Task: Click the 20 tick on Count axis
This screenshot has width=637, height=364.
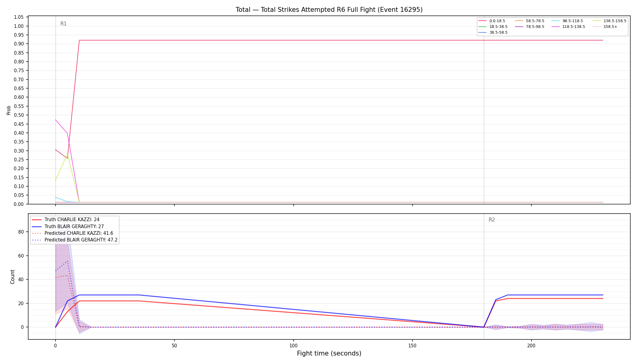Action: [x=21, y=303]
